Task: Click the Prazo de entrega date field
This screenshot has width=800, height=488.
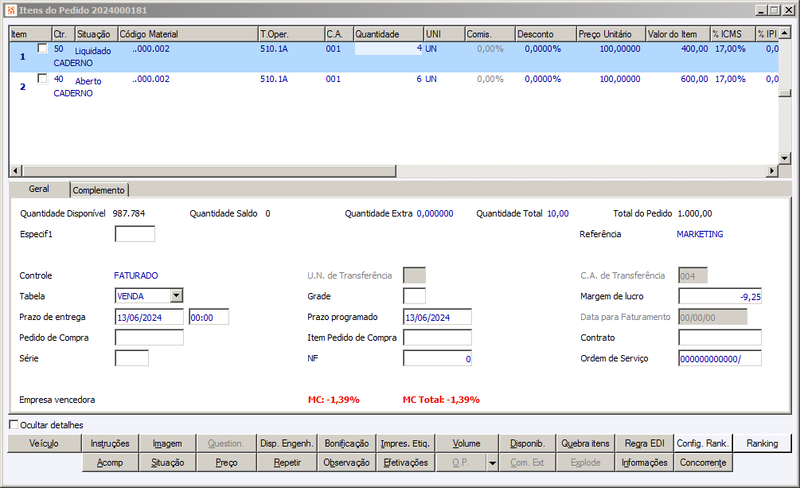Action: coord(149,317)
